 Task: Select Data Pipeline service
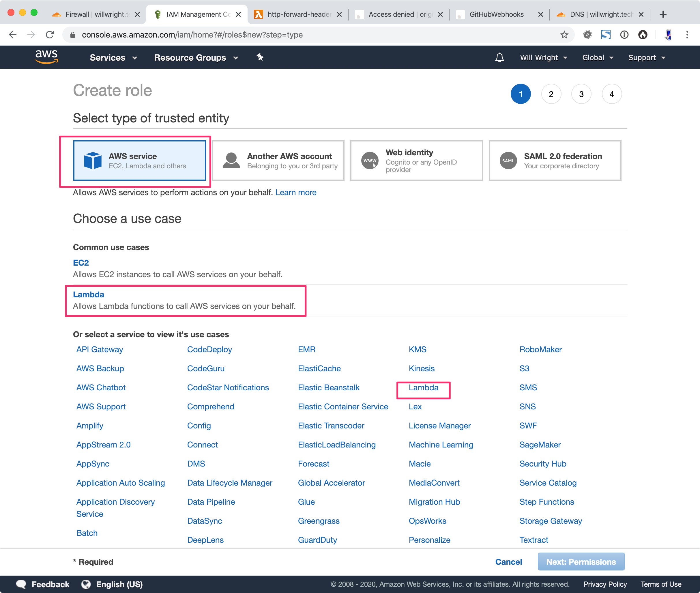tap(211, 501)
